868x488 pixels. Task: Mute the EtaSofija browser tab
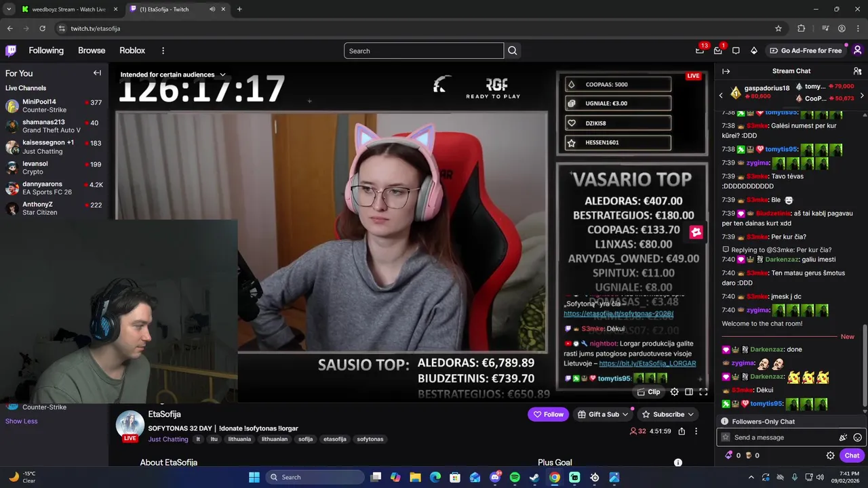pos(212,9)
